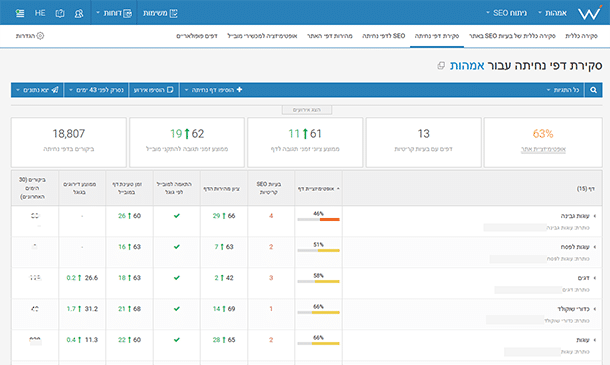Click the mobile-friendly checkmark for כדורי שוקולד
Screen dimensions: 610x365
pos(177,309)
